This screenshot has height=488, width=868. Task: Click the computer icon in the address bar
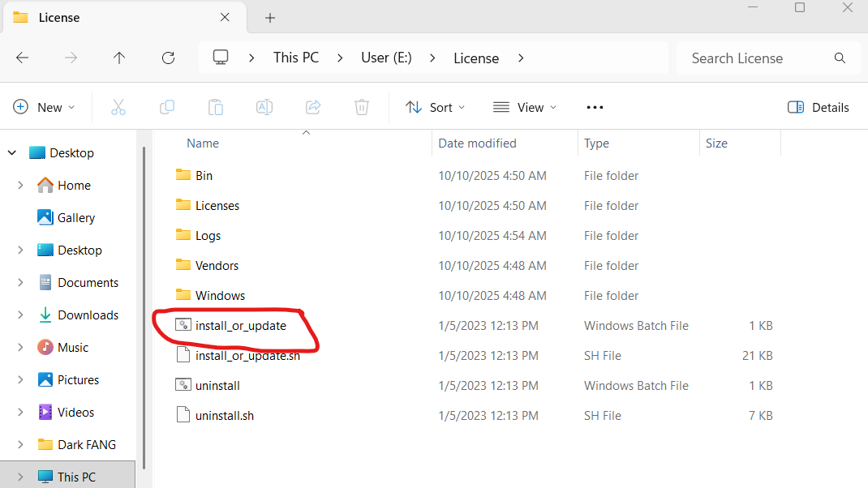[x=220, y=58]
